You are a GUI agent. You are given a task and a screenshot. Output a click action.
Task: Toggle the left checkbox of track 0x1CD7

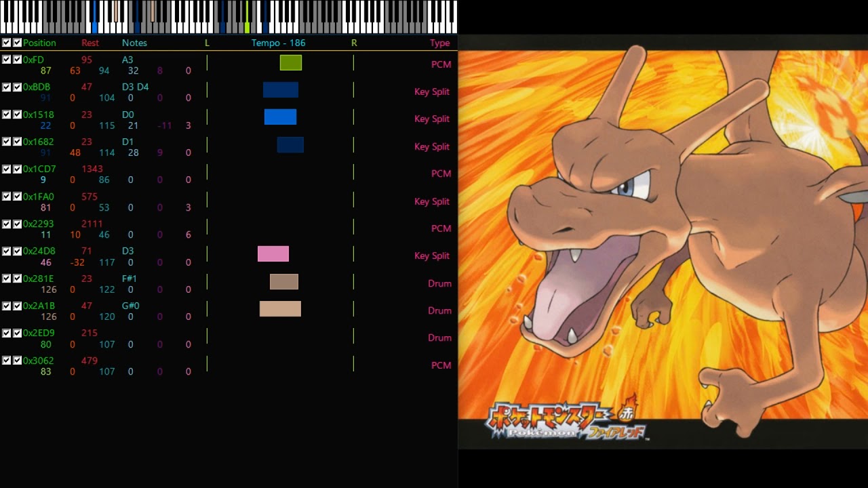point(6,169)
